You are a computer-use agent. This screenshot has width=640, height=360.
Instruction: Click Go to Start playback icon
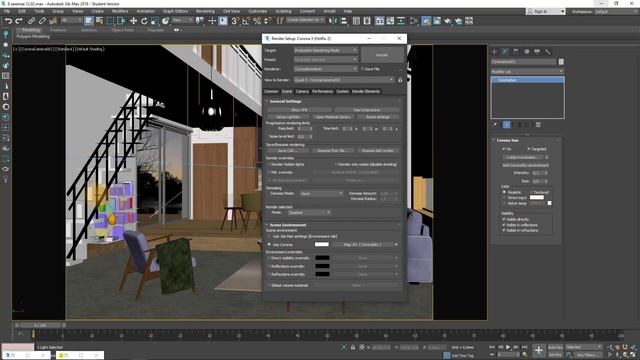(x=492, y=347)
